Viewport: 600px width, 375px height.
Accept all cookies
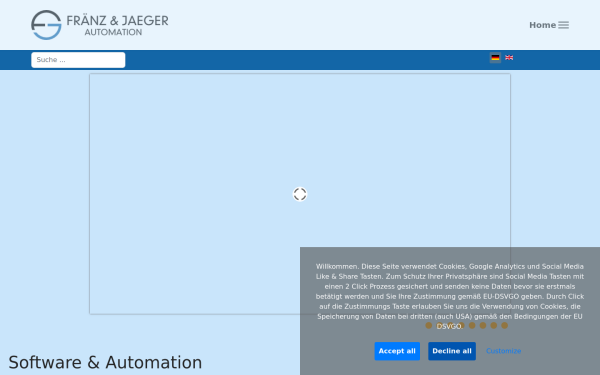tap(397, 351)
